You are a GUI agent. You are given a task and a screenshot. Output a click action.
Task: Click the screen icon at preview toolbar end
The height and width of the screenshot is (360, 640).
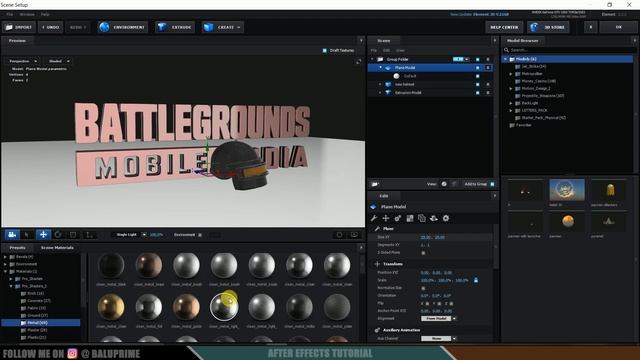coord(354,235)
